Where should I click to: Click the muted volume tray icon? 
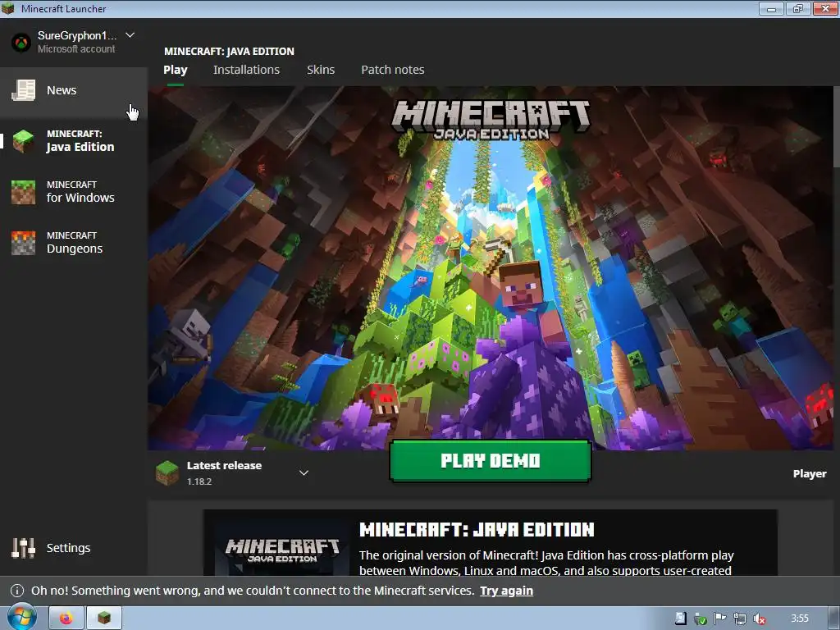coord(759,619)
